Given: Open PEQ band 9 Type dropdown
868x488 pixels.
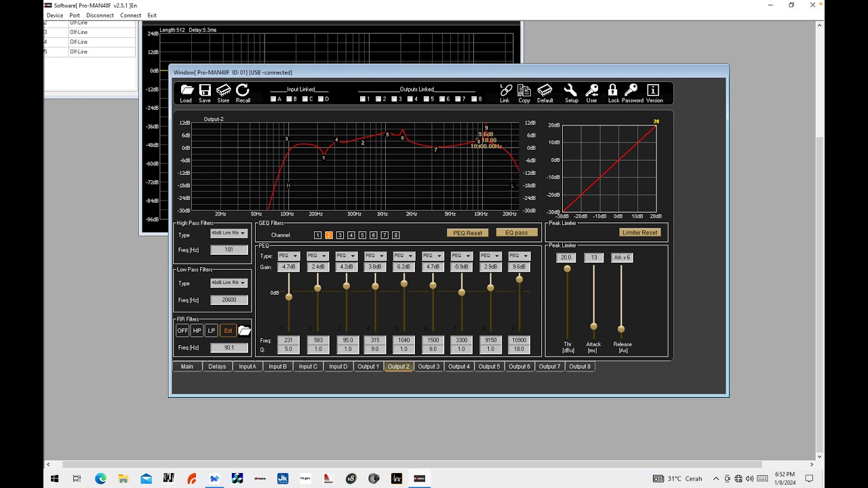Looking at the screenshot, I should [519, 256].
